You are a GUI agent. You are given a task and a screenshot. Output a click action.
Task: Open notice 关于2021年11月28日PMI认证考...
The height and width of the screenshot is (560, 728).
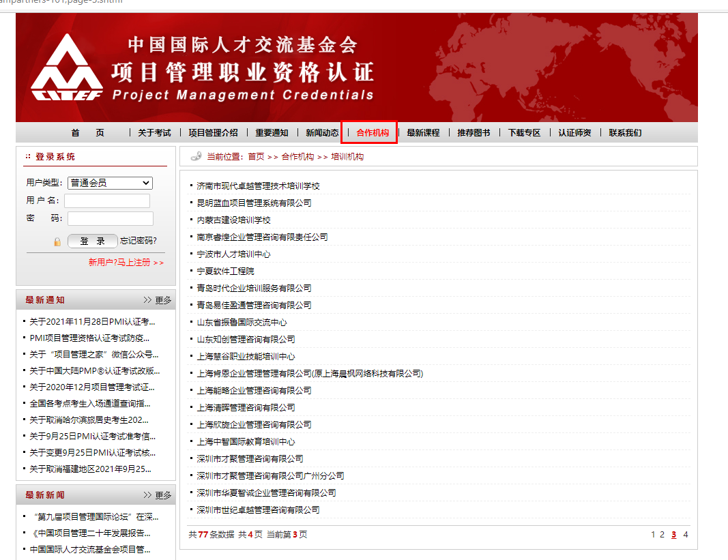(92, 322)
